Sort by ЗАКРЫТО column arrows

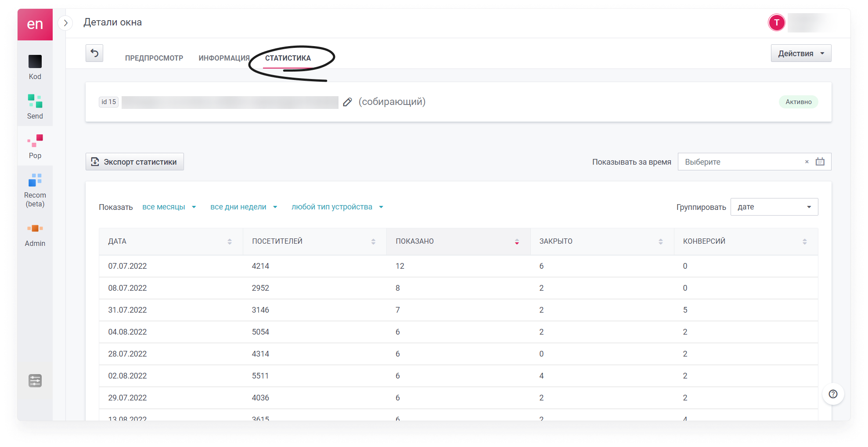661,242
